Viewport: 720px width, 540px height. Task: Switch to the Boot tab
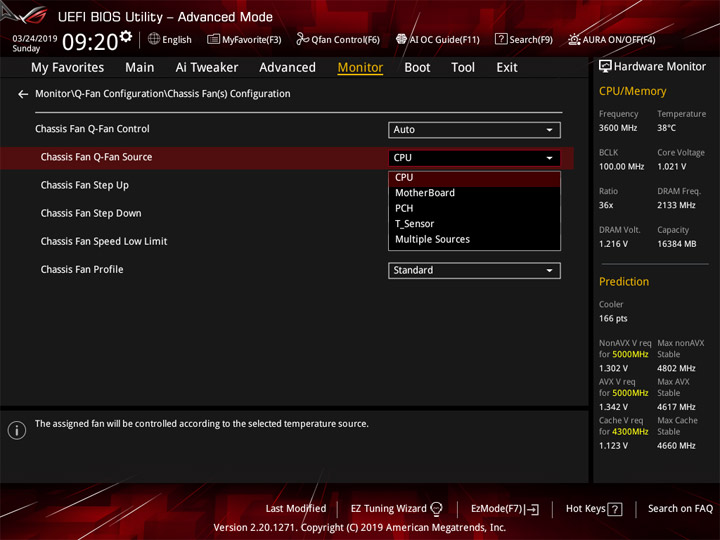click(417, 68)
